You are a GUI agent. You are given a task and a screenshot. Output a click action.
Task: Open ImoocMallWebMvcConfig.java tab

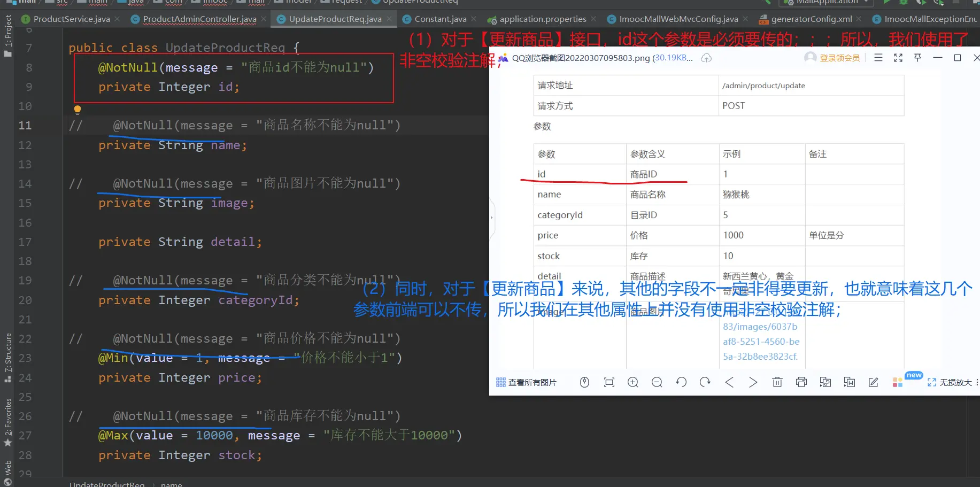tap(678, 19)
